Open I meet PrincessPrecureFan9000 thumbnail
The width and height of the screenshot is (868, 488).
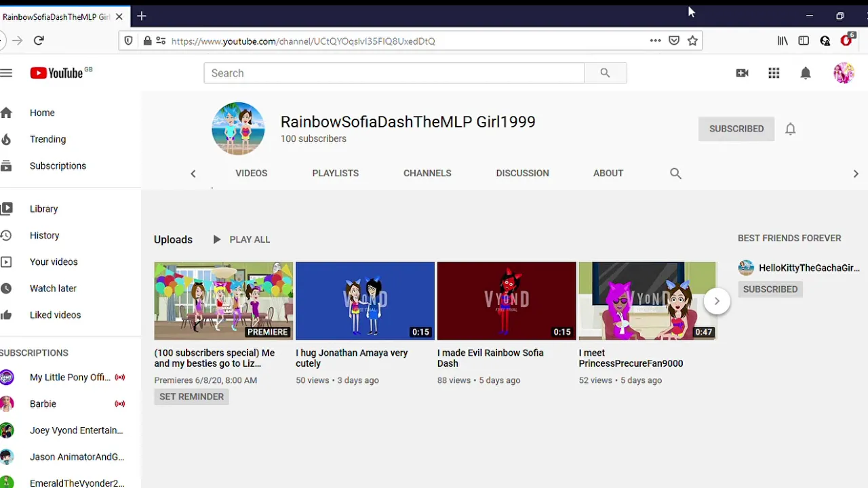tap(648, 301)
